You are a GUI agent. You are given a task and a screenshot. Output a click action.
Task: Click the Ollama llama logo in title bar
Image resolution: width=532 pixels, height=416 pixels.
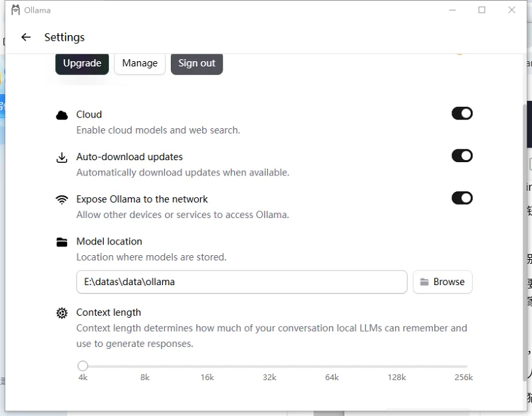click(15, 10)
